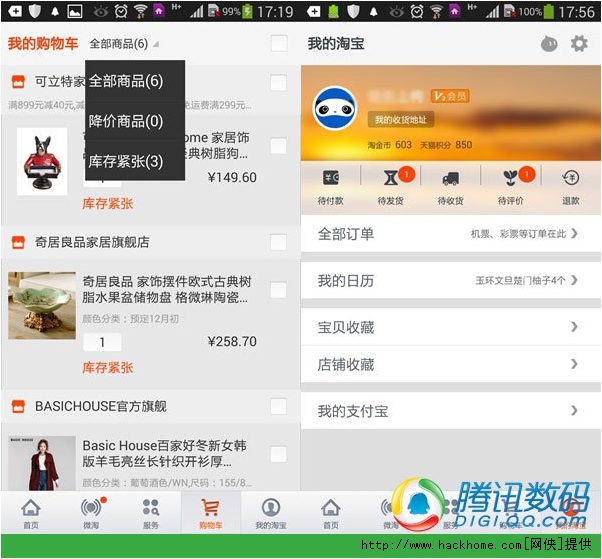Image resolution: width=602 pixels, height=559 pixels.
Task: Open 我的支付宝 label text
Action: (352, 411)
